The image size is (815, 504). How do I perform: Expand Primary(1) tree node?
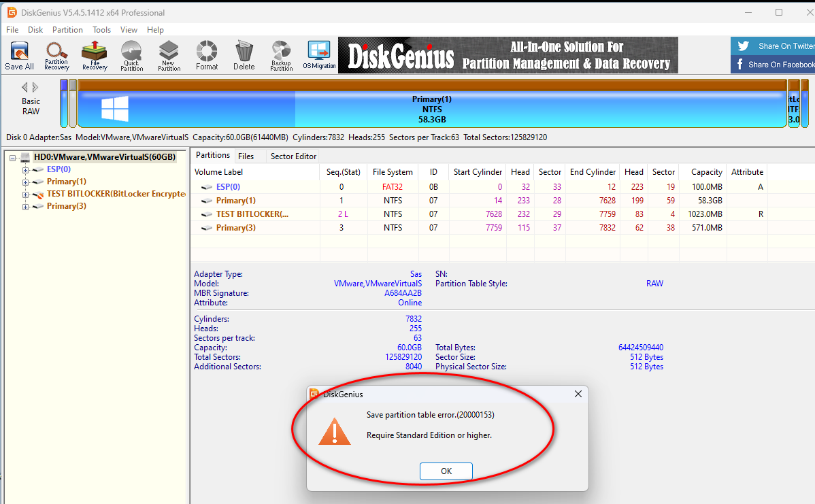tap(25, 182)
